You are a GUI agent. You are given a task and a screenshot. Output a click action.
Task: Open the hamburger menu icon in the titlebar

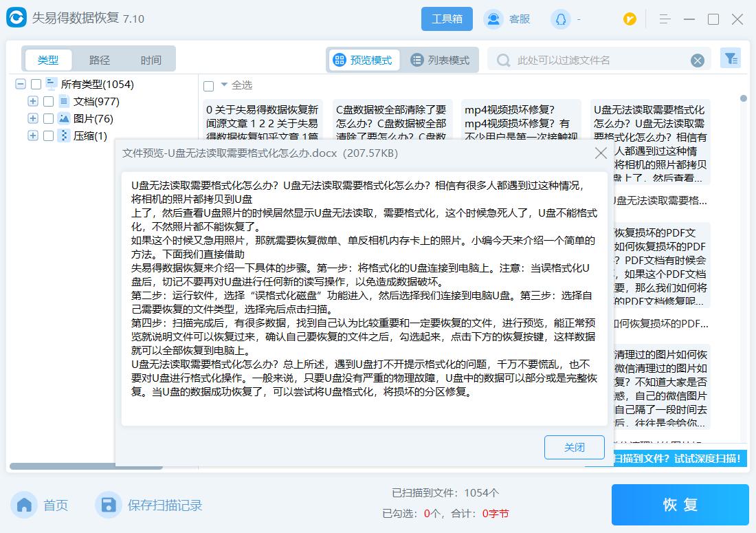coord(665,19)
